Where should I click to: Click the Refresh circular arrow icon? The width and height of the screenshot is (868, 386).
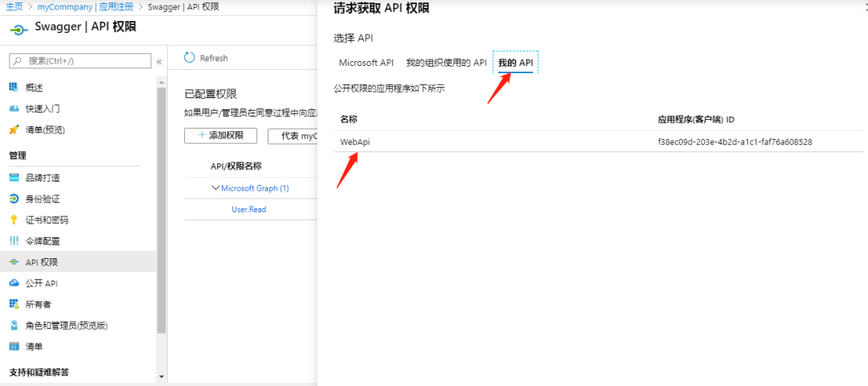point(190,58)
